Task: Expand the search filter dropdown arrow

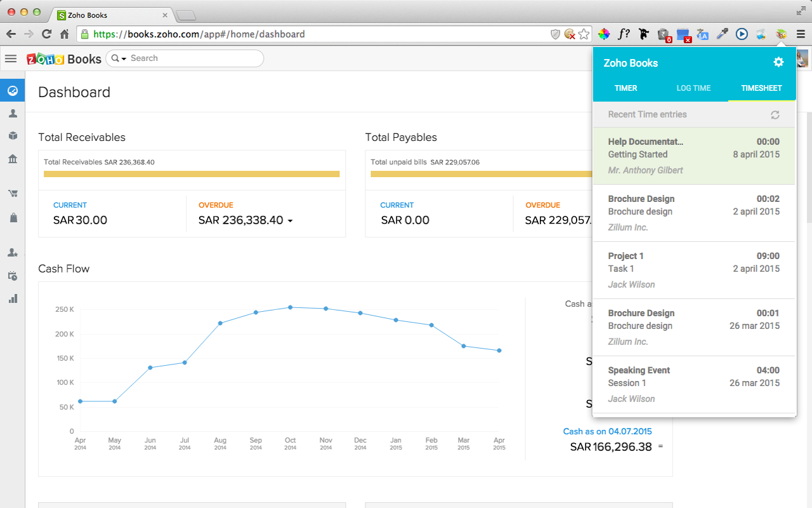Action: [124, 58]
